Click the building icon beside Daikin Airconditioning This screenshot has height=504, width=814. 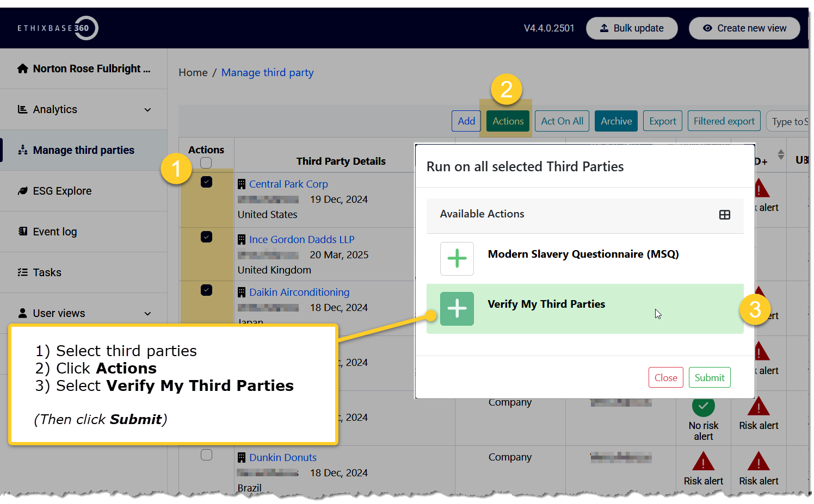coord(242,293)
